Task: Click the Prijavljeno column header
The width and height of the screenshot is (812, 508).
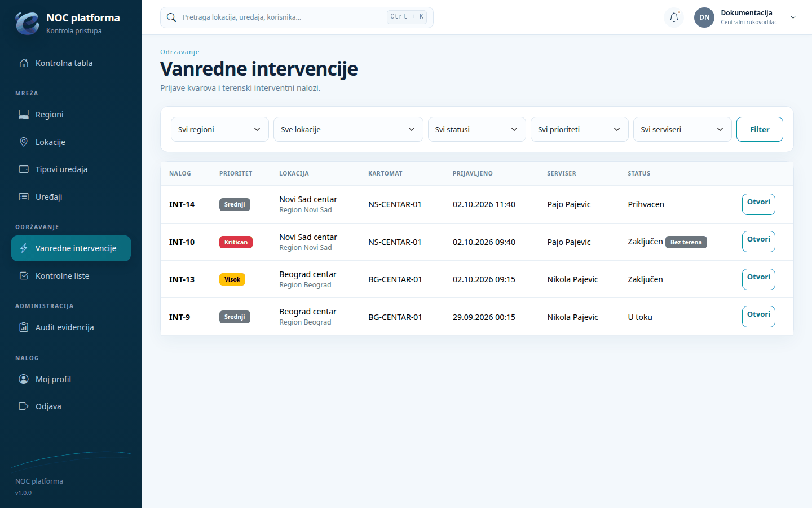Action: point(473,173)
